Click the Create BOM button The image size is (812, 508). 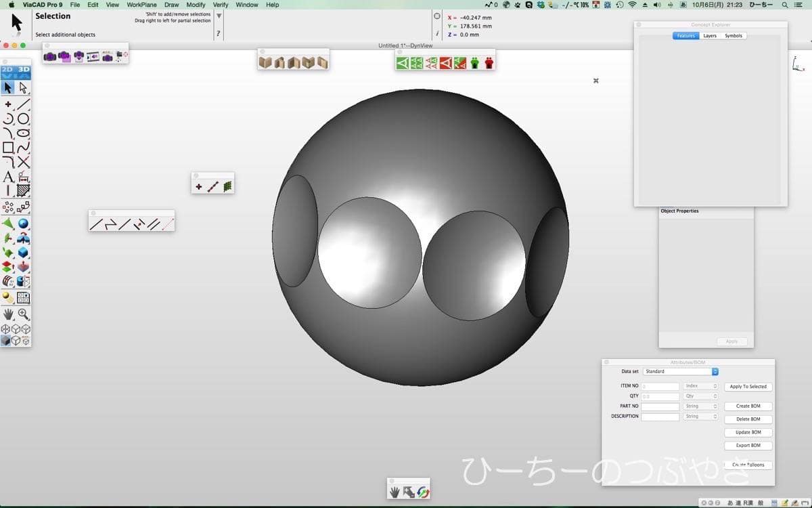click(x=748, y=406)
